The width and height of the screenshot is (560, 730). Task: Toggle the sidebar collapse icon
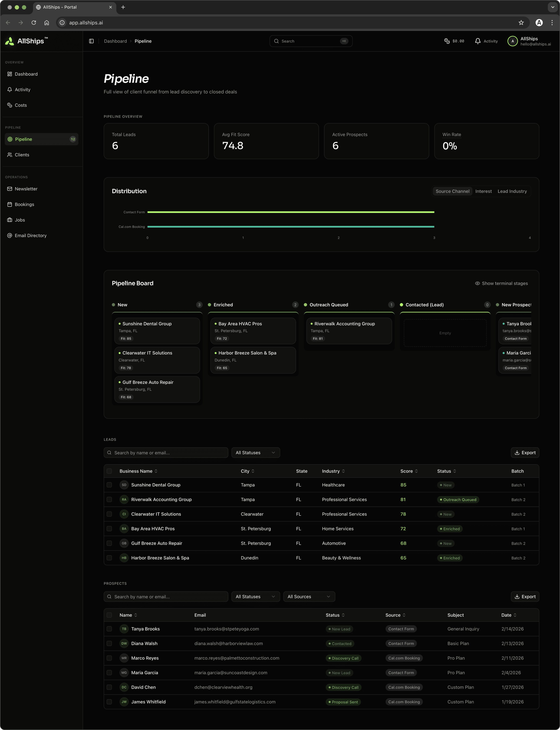91,41
